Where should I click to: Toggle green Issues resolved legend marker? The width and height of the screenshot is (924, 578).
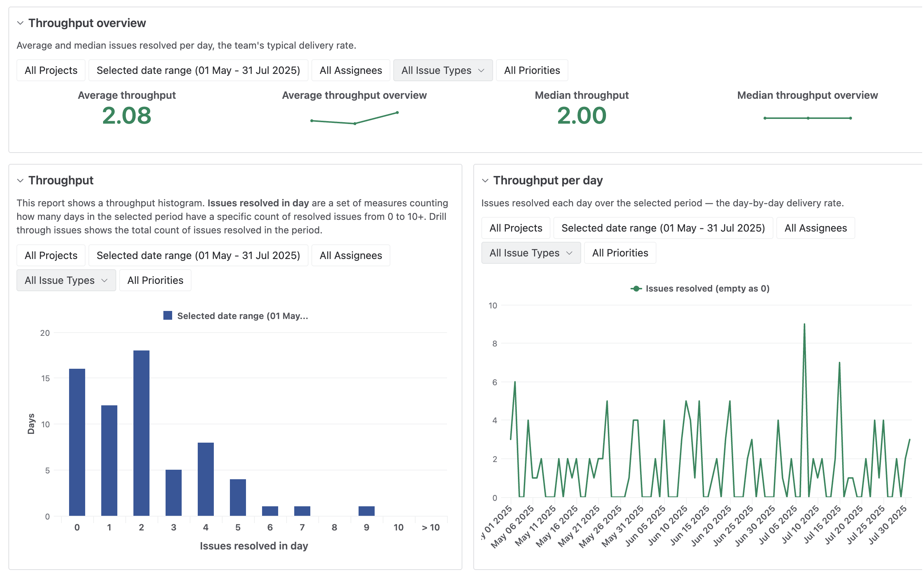point(636,289)
